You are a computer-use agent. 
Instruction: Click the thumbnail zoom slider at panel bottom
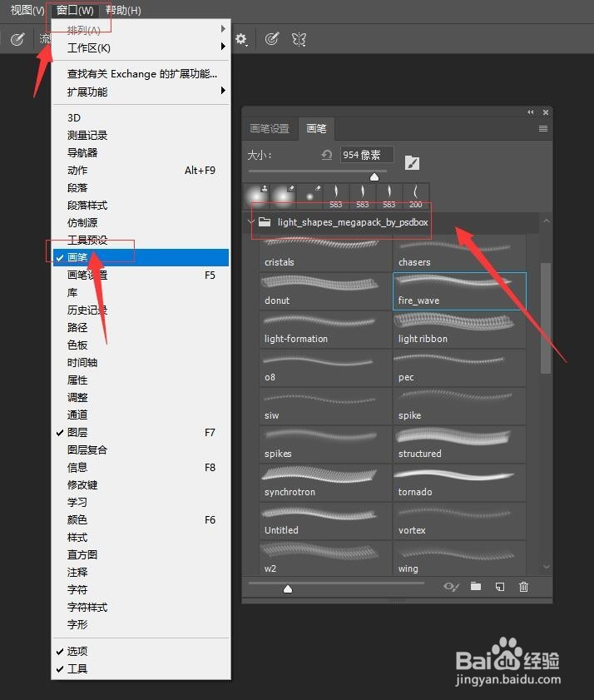click(x=288, y=588)
